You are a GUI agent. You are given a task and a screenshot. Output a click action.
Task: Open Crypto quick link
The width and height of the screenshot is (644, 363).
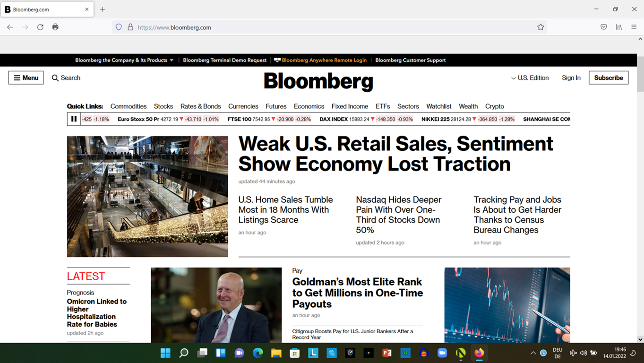point(495,106)
